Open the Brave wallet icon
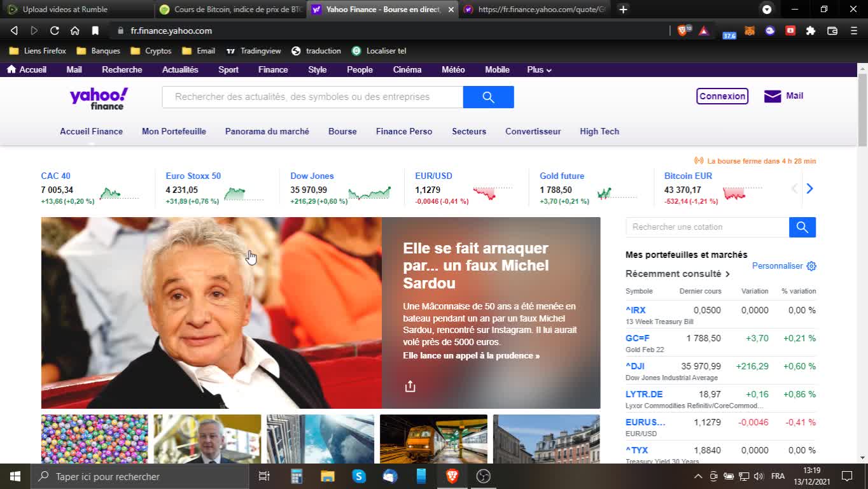The image size is (868, 489). (832, 31)
